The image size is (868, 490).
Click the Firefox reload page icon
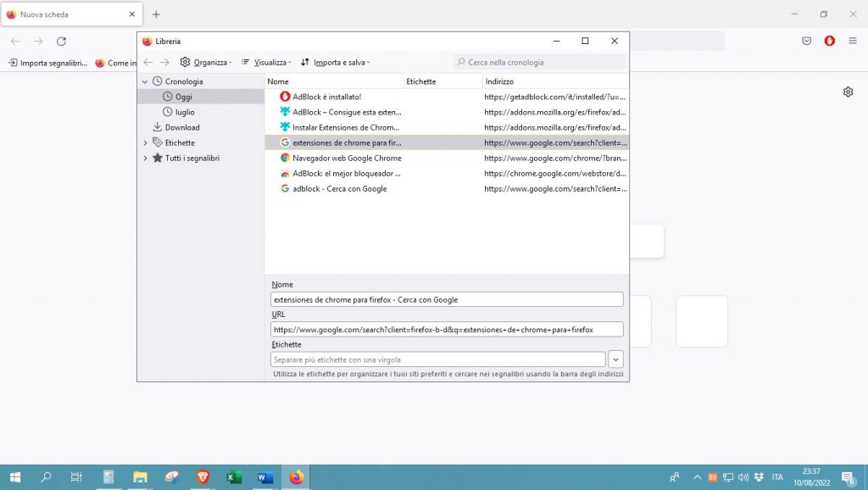click(61, 41)
